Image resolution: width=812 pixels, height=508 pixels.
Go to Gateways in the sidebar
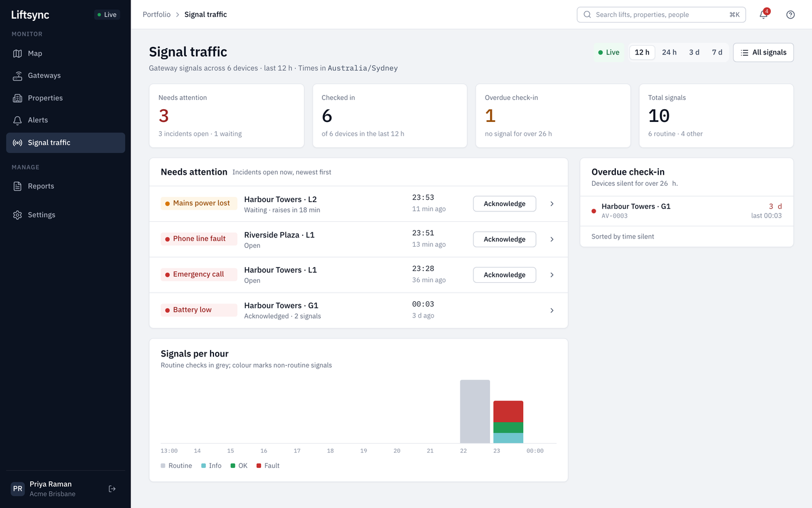pos(66,75)
